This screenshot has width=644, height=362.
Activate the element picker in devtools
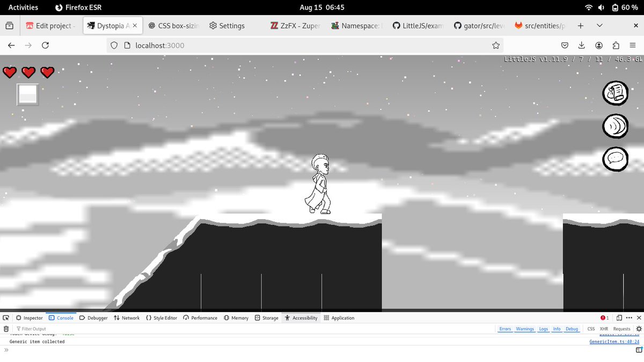[6, 318]
